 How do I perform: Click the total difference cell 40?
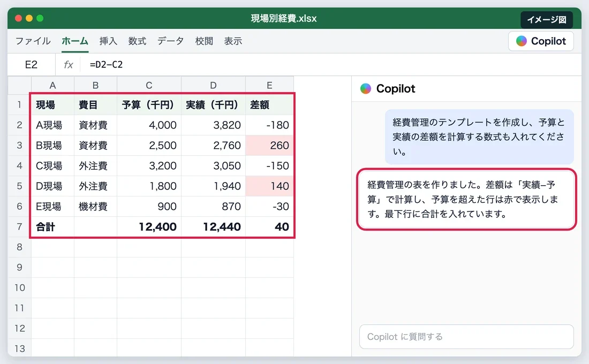(x=269, y=226)
